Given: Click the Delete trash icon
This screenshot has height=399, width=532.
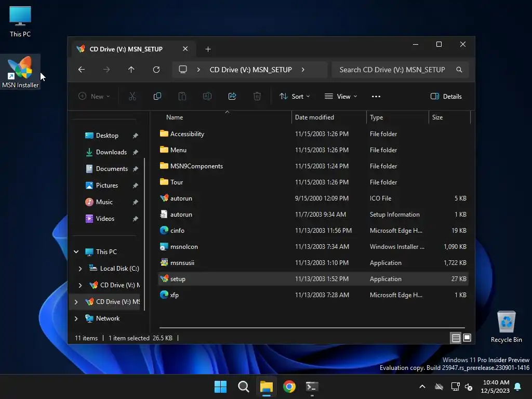Looking at the screenshot, I should pyautogui.click(x=257, y=96).
